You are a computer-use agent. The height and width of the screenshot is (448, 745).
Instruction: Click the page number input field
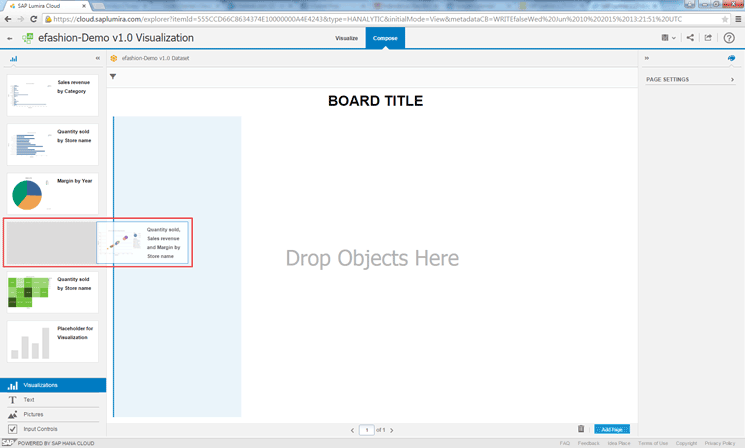click(x=367, y=430)
